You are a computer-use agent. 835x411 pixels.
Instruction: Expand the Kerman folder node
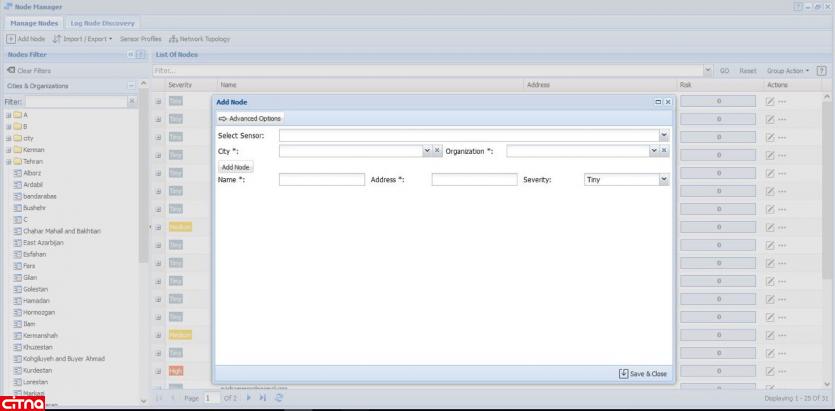(x=7, y=149)
